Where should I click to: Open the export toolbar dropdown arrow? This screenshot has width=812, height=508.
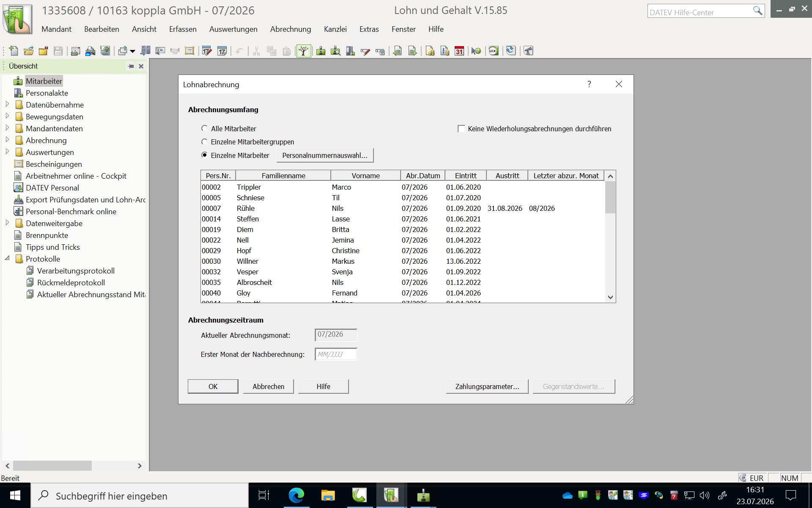tap(133, 52)
